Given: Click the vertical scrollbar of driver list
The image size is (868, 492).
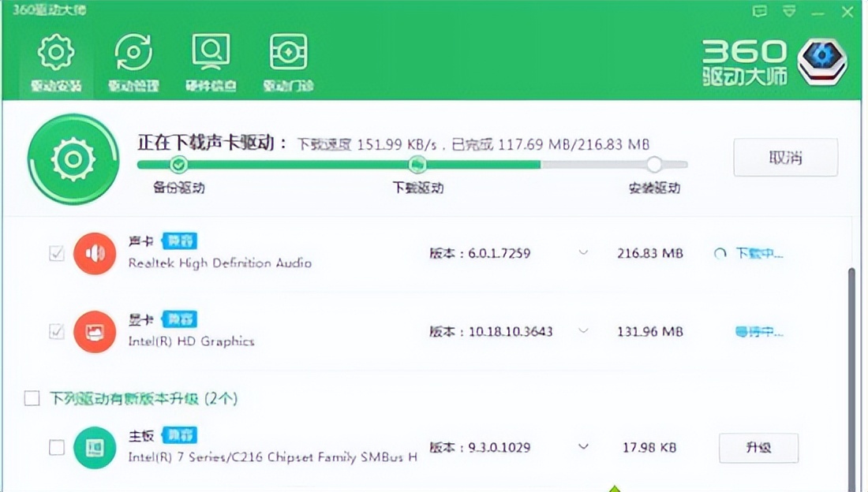Looking at the screenshot, I should [851, 379].
